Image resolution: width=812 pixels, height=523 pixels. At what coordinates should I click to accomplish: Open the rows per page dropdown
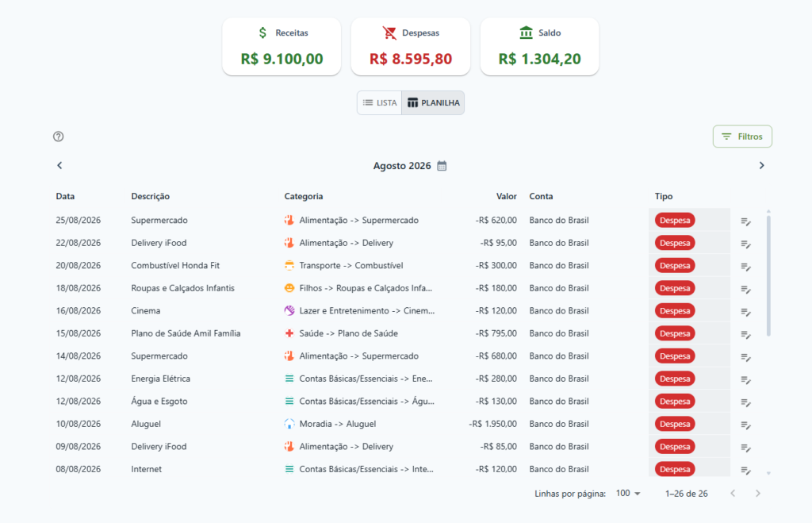click(628, 494)
